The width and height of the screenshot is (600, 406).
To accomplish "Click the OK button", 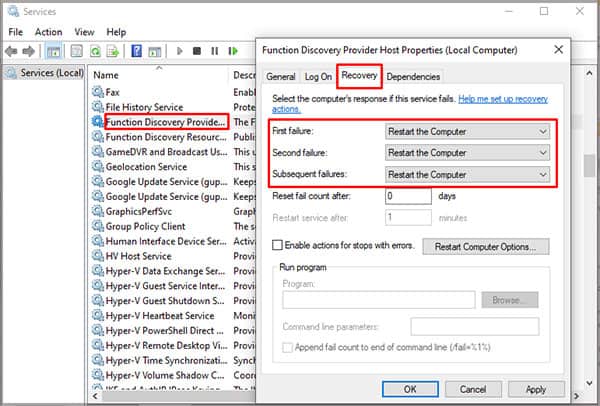I will pyautogui.click(x=410, y=389).
